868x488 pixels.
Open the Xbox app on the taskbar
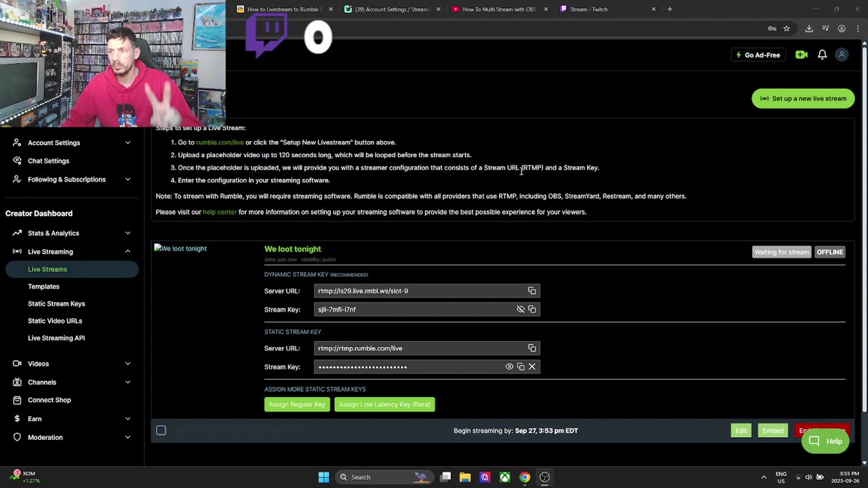coord(505,477)
